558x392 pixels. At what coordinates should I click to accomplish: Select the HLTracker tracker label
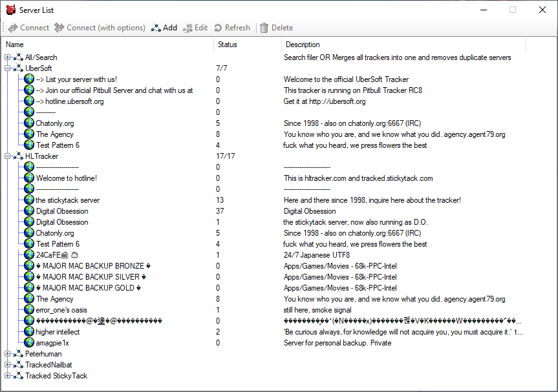(x=41, y=156)
